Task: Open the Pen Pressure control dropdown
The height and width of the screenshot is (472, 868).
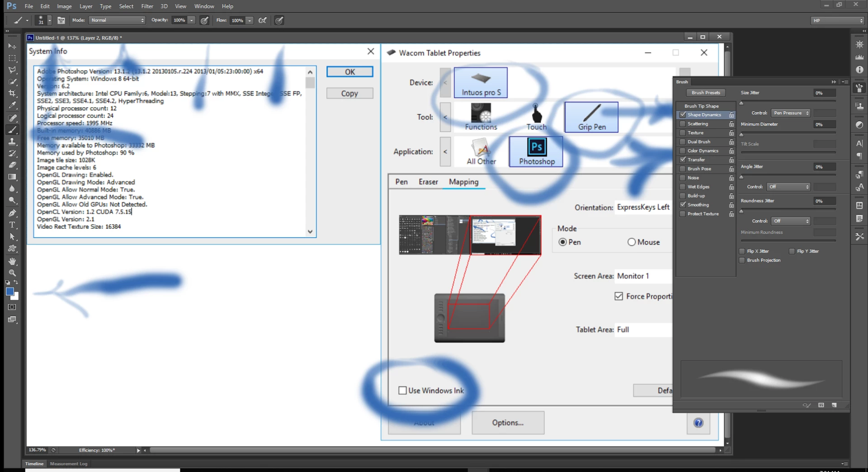Action: [791, 113]
